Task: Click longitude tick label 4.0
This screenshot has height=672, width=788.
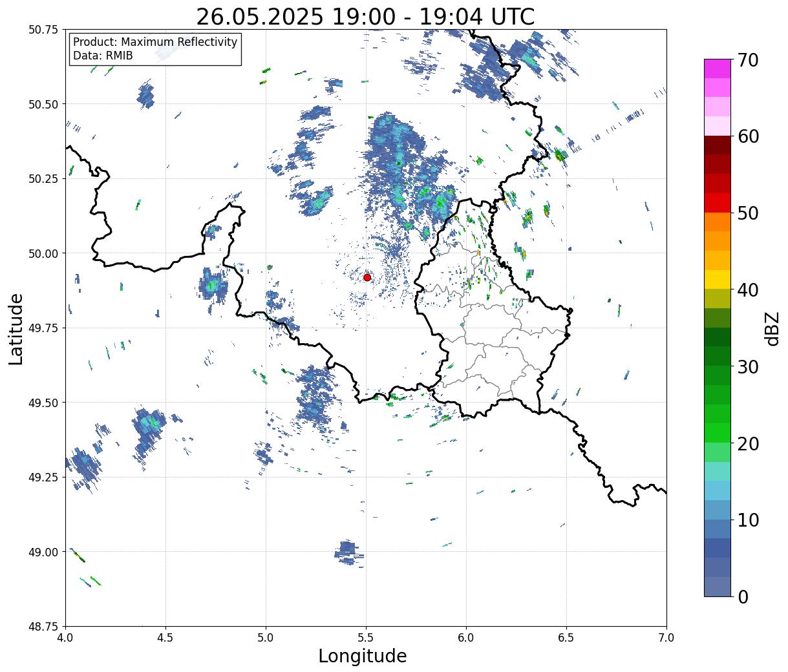Action: pyautogui.click(x=65, y=638)
